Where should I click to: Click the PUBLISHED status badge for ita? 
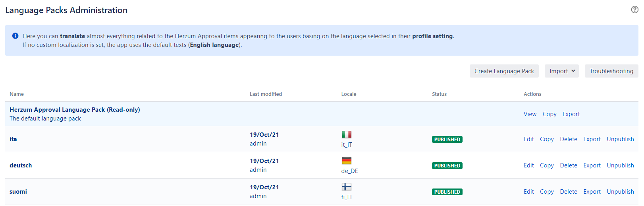(447, 140)
